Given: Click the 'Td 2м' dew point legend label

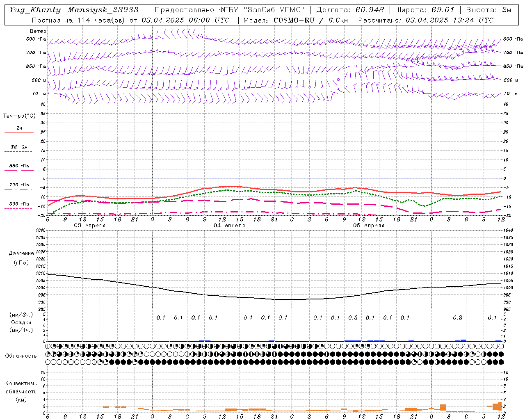Looking at the screenshot, I should point(19,147).
